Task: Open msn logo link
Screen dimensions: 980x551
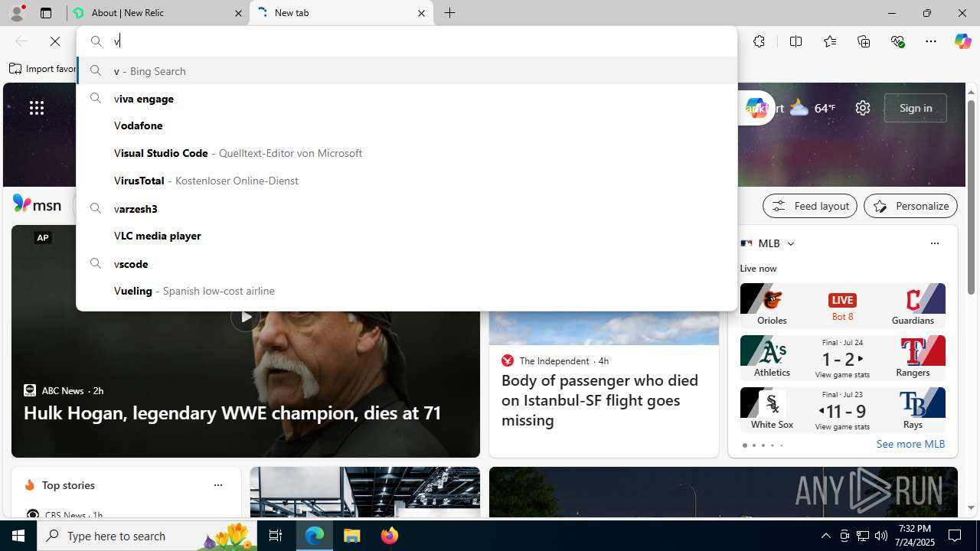Action: click(37, 204)
